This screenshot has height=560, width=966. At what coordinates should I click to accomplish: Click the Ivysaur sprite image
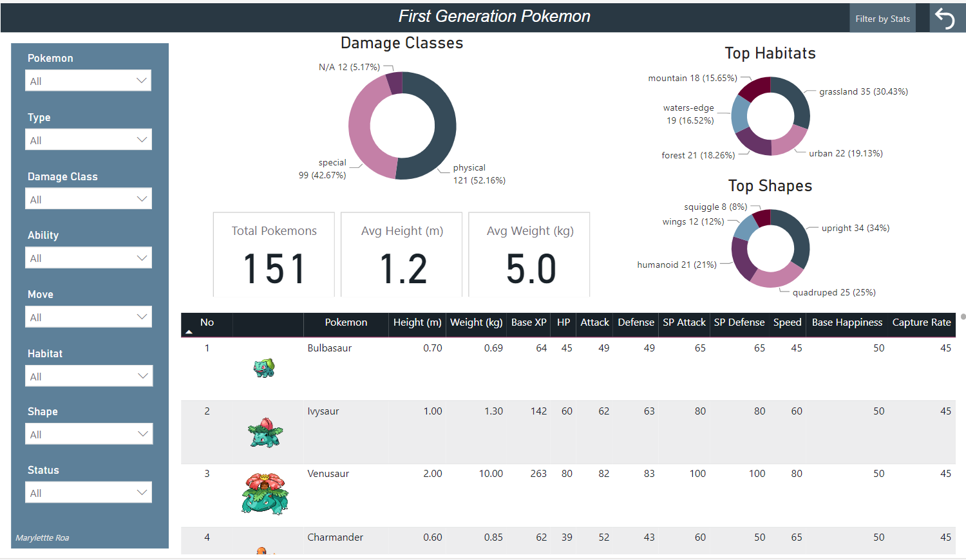pos(265,432)
